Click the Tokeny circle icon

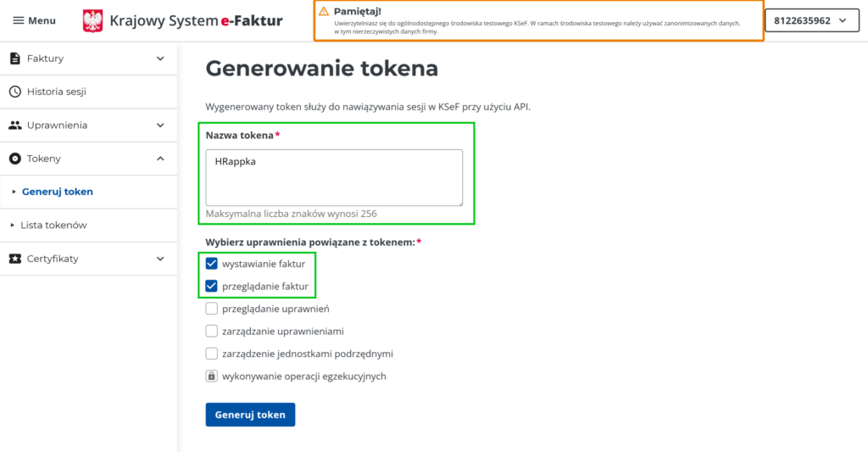coord(14,159)
